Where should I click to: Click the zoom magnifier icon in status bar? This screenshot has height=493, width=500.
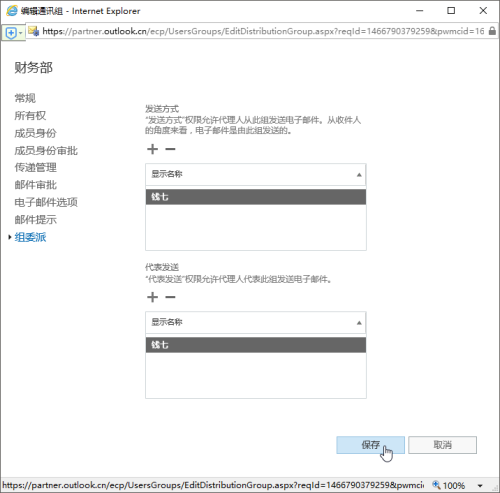(x=436, y=484)
